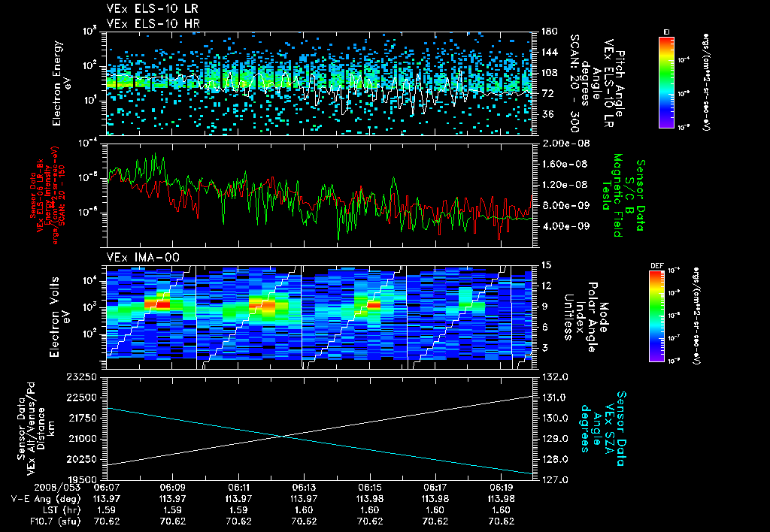Click the pitch angle tick "144"
The height and width of the screenshot is (532, 770).
tap(550, 52)
